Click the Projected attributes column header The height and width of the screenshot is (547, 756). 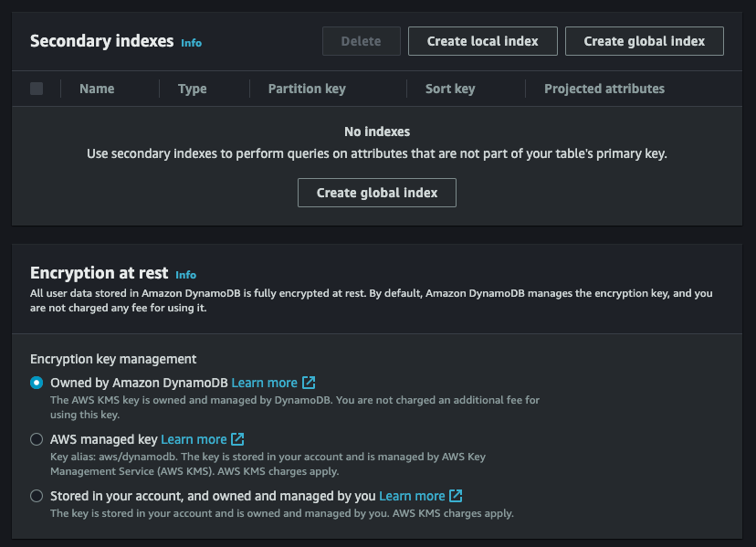[604, 89]
